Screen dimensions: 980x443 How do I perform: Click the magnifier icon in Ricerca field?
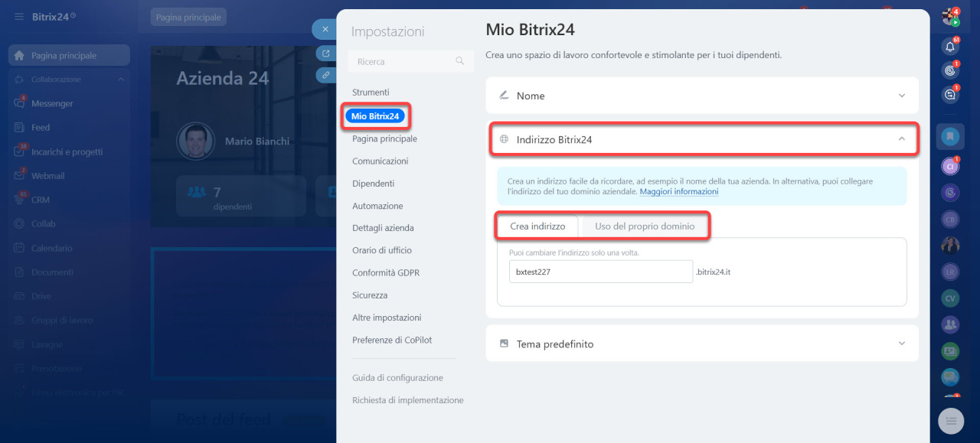pyautogui.click(x=460, y=61)
